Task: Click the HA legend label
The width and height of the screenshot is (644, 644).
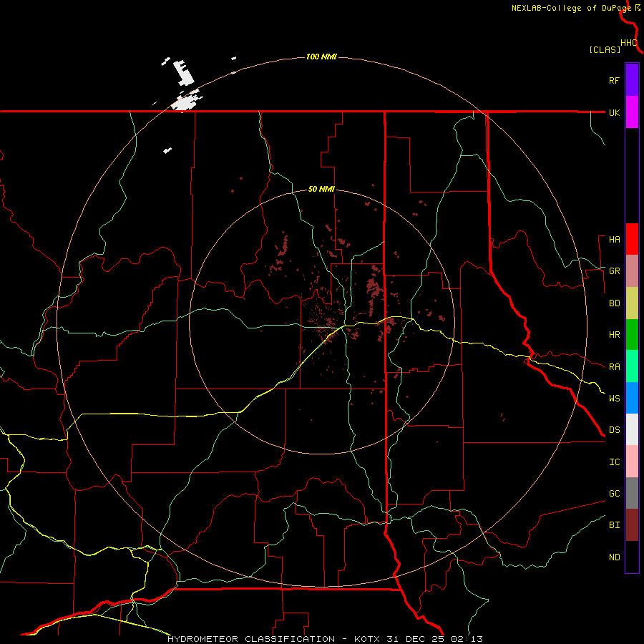Action: [x=614, y=240]
